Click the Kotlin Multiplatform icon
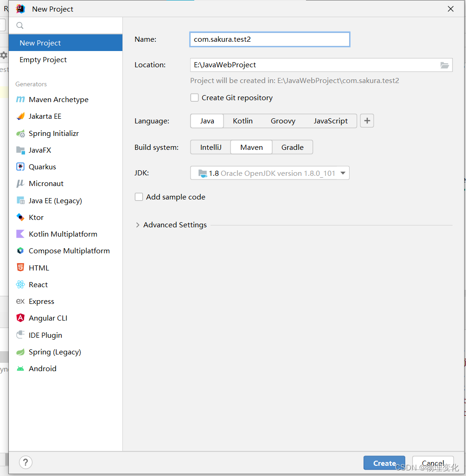The image size is (466, 476). click(x=20, y=234)
